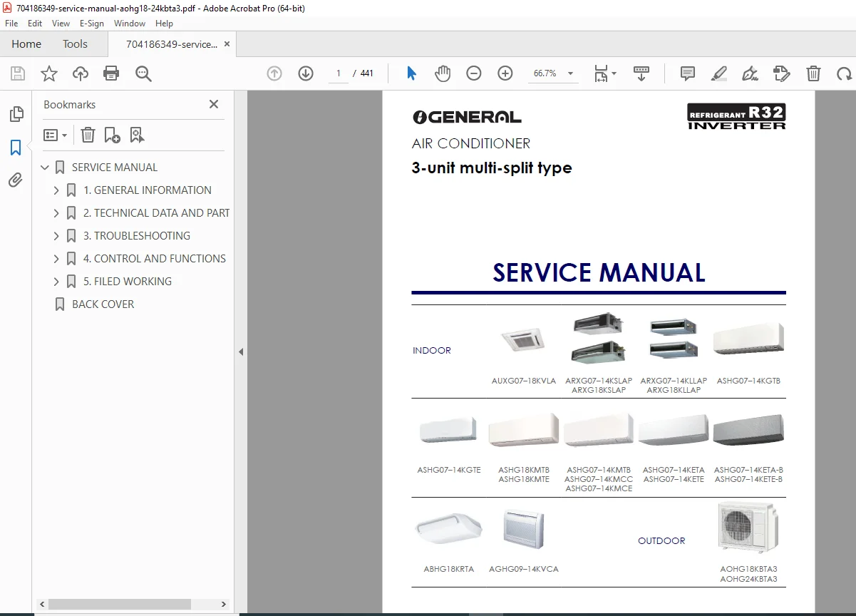Collapse the SERVICE MANUAL bookmark
The width and height of the screenshot is (856, 616).
pyautogui.click(x=45, y=168)
